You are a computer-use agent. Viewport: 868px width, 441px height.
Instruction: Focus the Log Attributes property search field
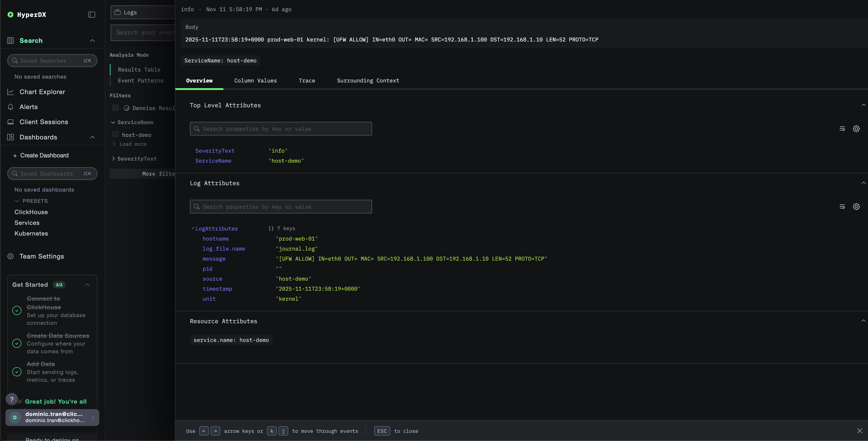(281, 207)
